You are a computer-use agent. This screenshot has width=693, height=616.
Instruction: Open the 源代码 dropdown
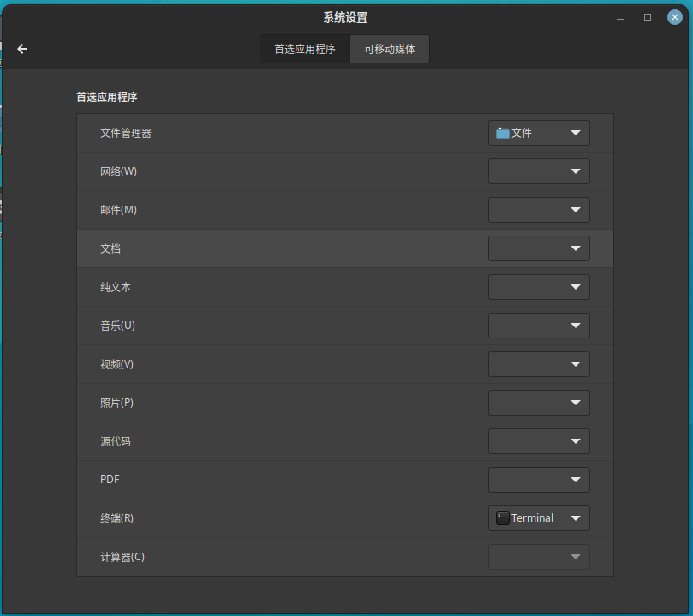tap(539, 441)
